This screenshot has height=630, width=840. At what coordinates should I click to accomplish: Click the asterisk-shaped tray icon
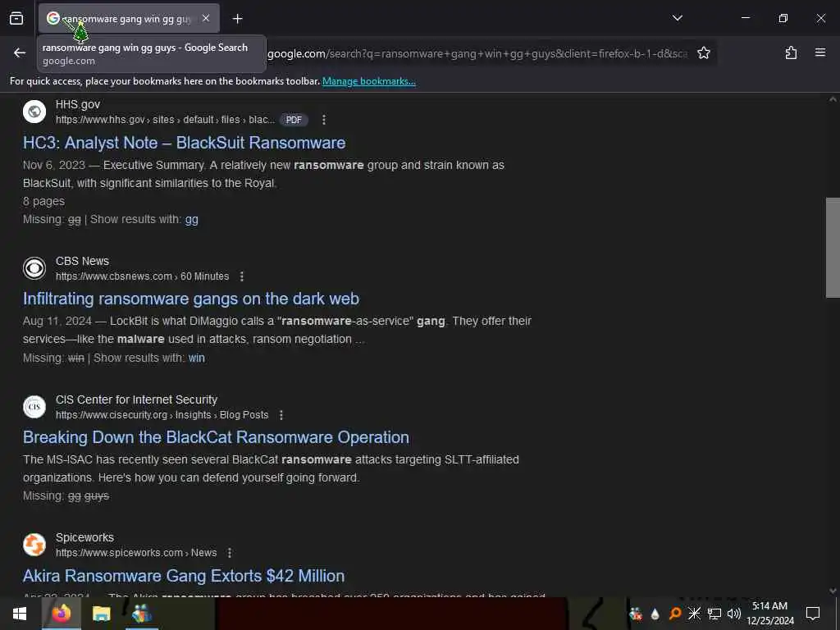click(x=694, y=614)
